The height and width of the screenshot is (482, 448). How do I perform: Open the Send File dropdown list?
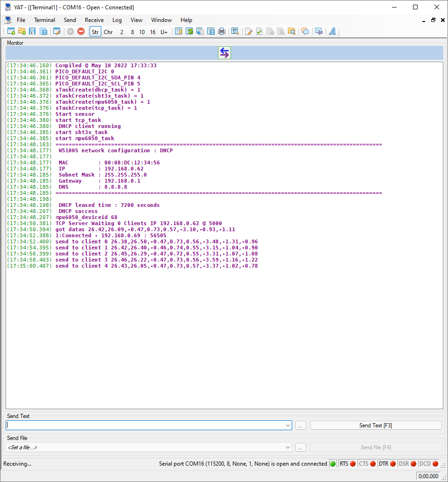click(288, 447)
